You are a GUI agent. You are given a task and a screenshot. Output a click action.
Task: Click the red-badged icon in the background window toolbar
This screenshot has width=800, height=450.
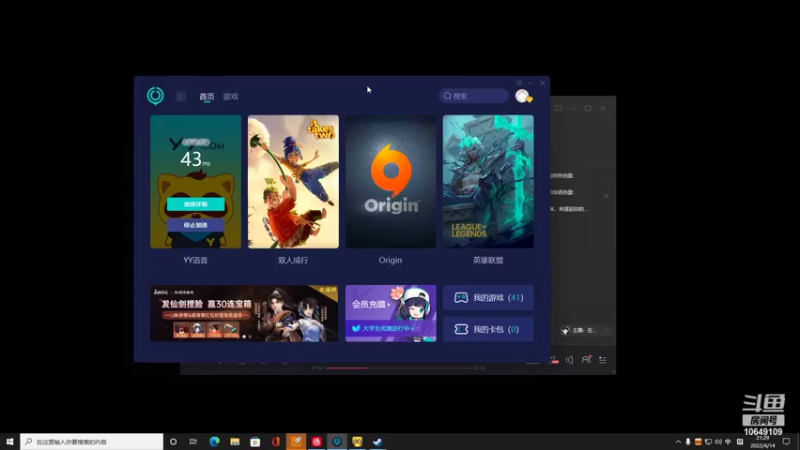pyautogui.click(x=554, y=360)
